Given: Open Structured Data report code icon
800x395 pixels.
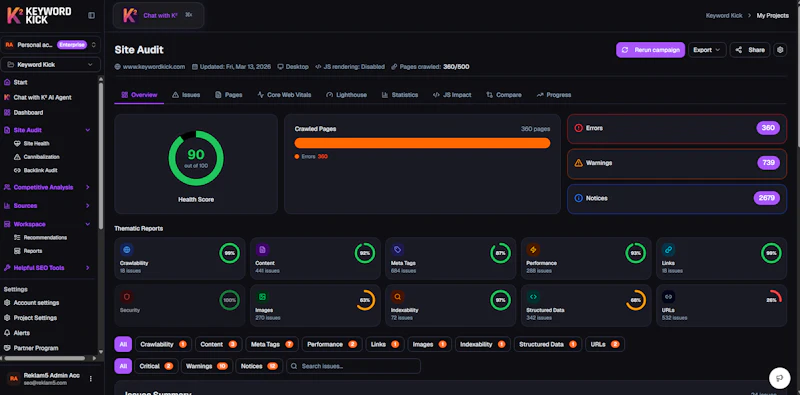Looking at the screenshot, I should coord(533,297).
